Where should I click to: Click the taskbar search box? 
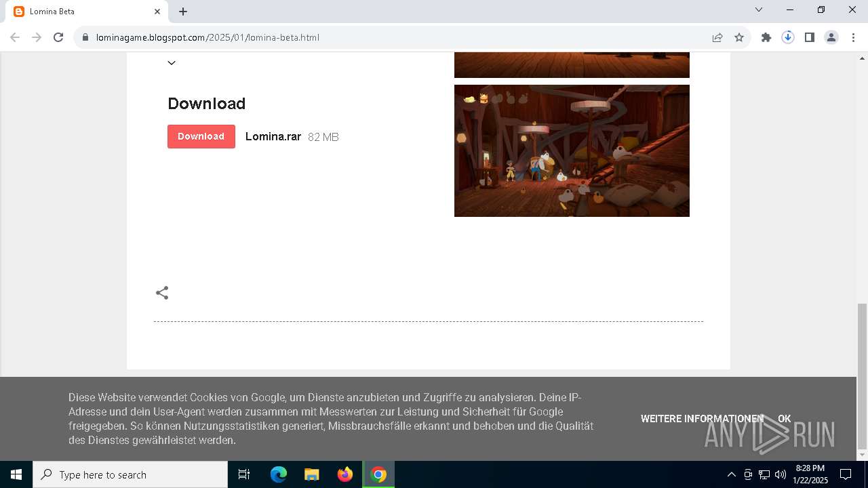(130, 474)
